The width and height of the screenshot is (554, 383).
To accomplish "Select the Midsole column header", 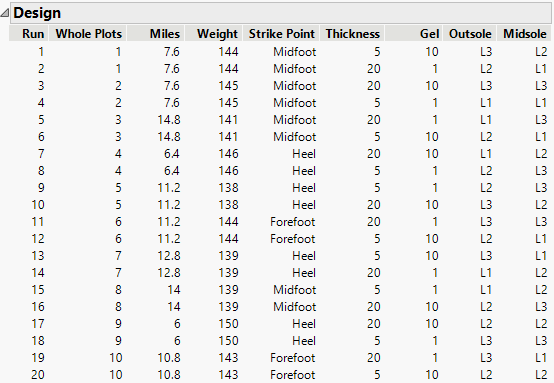I will 524,34.
